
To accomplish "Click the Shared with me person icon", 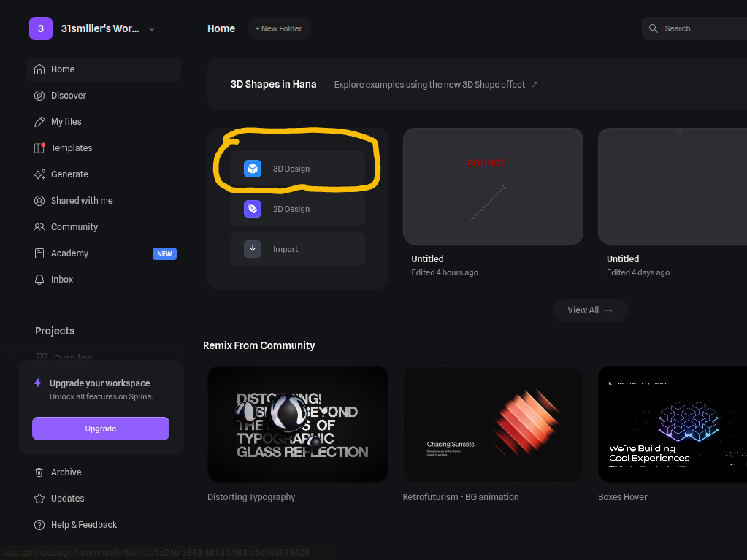I will 39,201.
